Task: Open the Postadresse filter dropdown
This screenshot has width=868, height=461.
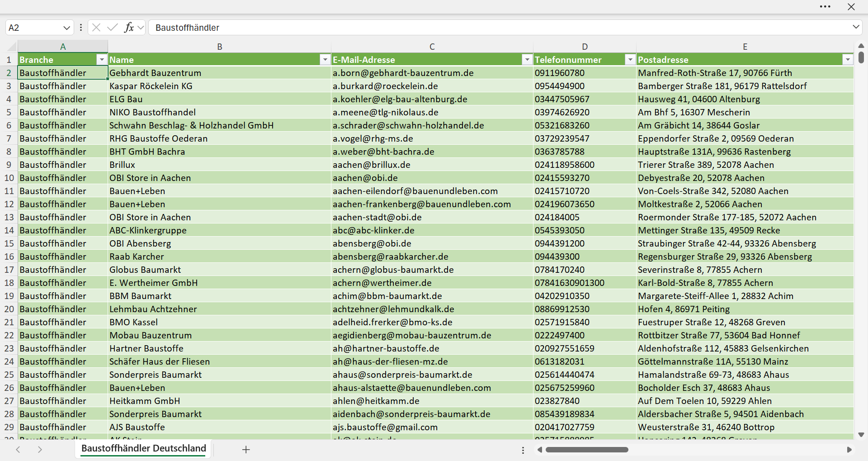Action: pyautogui.click(x=848, y=60)
